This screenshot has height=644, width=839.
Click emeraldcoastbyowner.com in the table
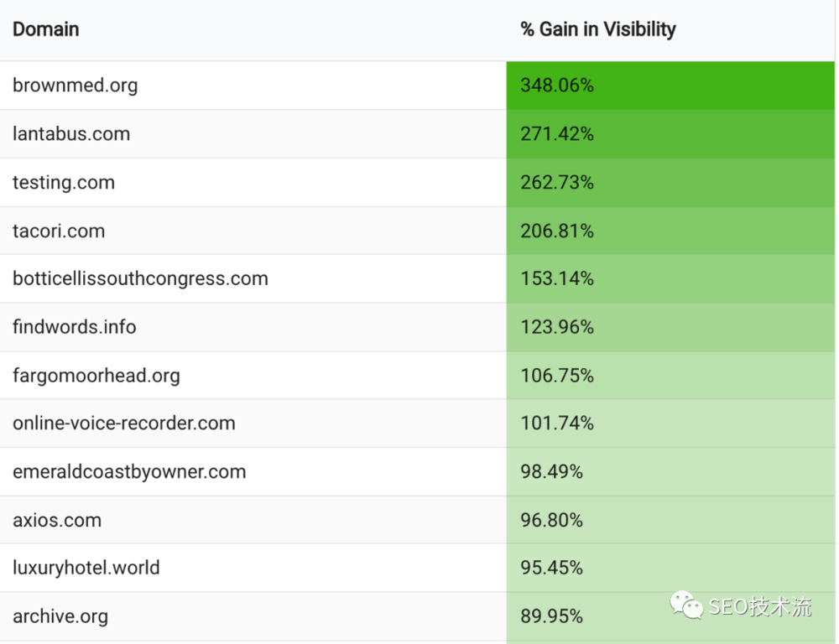[129, 472]
